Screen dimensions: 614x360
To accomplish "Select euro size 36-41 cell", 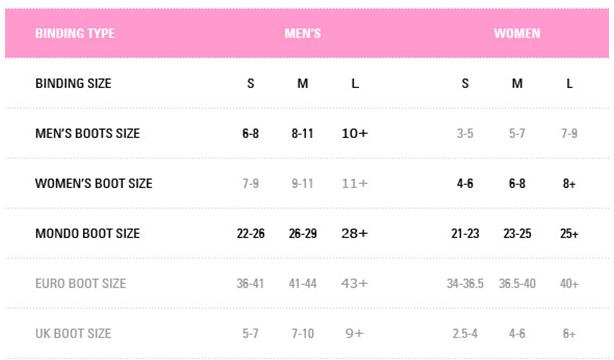I will point(250,284).
